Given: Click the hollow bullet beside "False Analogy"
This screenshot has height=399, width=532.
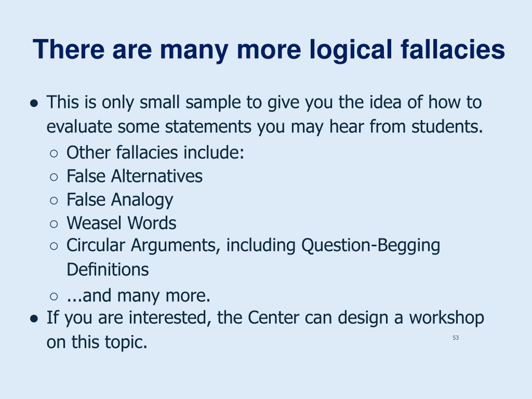Looking at the screenshot, I should click(54, 201).
